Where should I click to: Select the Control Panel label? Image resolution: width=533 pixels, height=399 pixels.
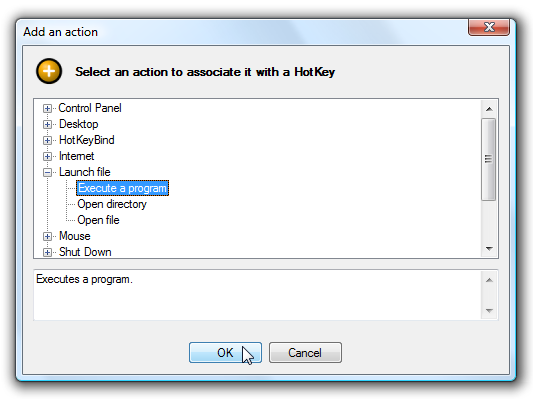pos(90,108)
